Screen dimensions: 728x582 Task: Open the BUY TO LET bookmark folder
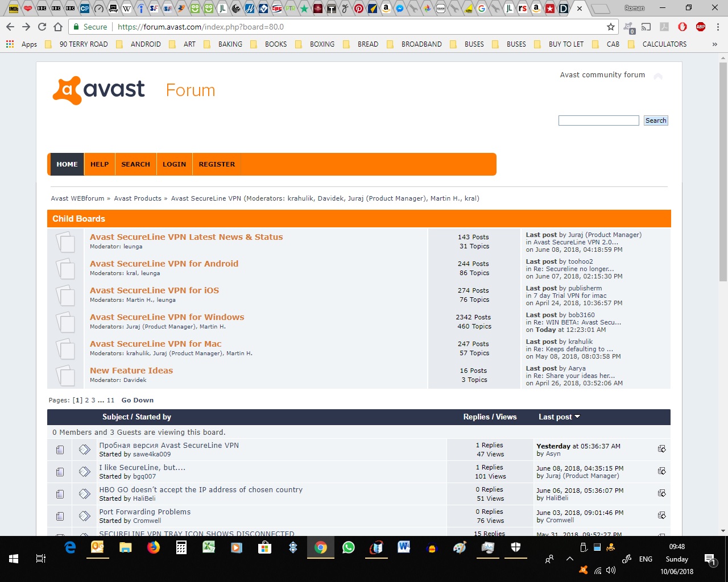(x=559, y=44)
